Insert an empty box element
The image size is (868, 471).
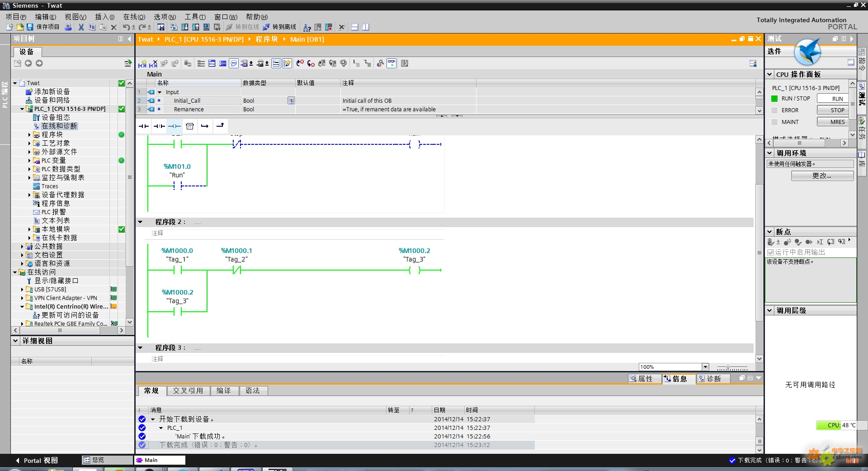tap(190, 126)
